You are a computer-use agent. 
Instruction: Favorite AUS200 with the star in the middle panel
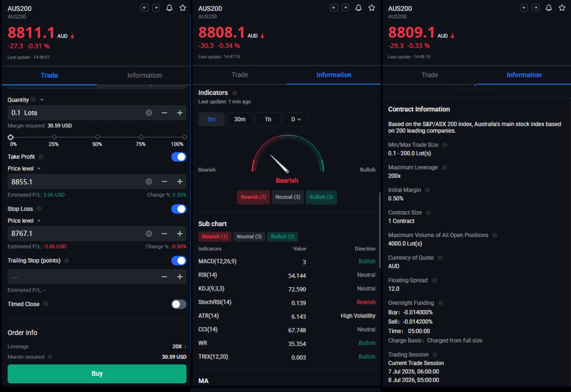click(x=372, y=8)
